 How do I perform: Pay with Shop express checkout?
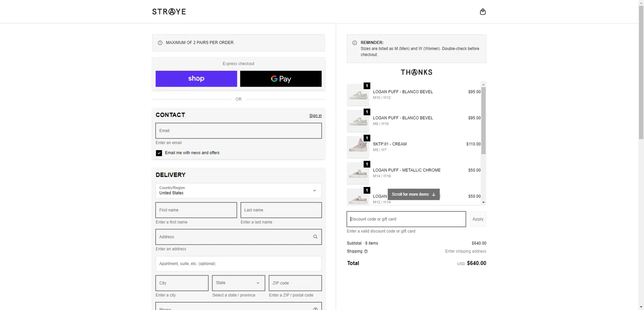pos(196,79)
